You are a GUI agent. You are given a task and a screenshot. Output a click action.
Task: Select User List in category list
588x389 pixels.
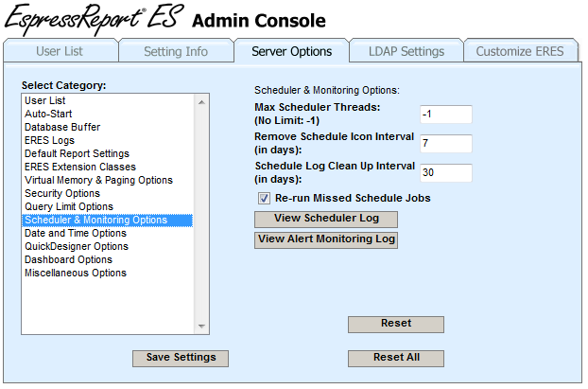pyautogui.click(x=108, y=100)
